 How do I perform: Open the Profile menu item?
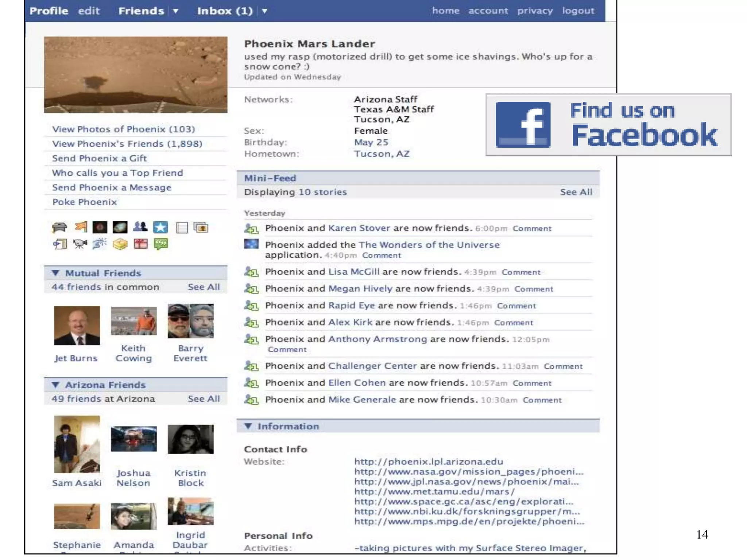tap(49, 11)
